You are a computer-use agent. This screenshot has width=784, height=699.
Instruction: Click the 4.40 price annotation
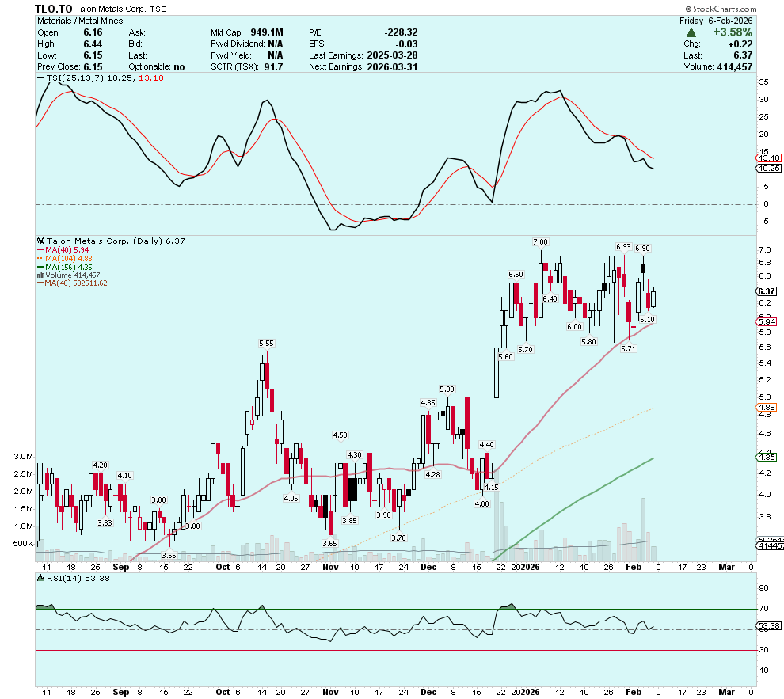pos(486,445)
